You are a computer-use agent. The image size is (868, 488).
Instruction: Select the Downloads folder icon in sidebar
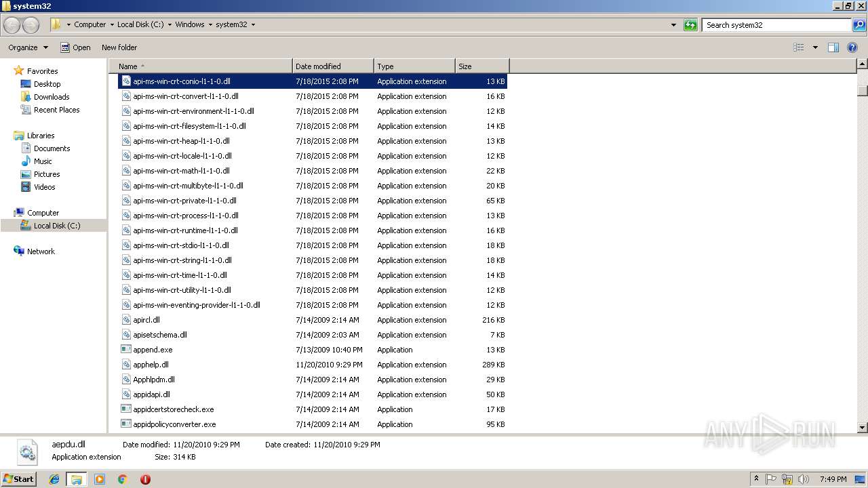point(26,97)
